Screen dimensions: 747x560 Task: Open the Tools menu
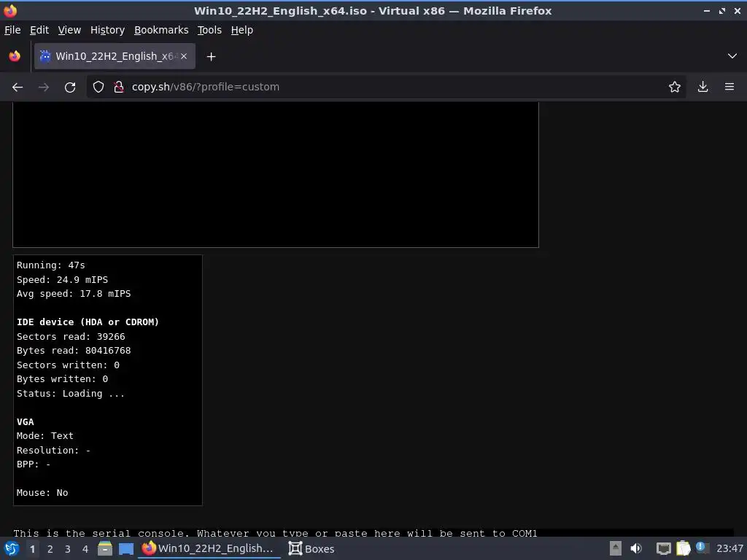click(209, 30)
